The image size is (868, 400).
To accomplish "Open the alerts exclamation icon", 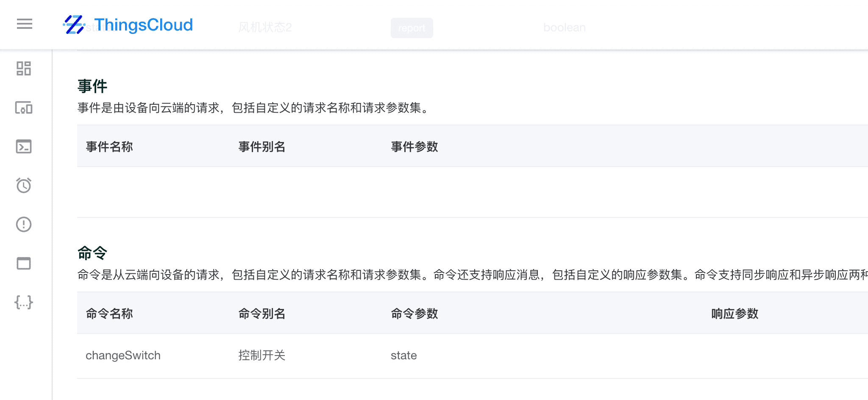I will (x=24, y=225).
